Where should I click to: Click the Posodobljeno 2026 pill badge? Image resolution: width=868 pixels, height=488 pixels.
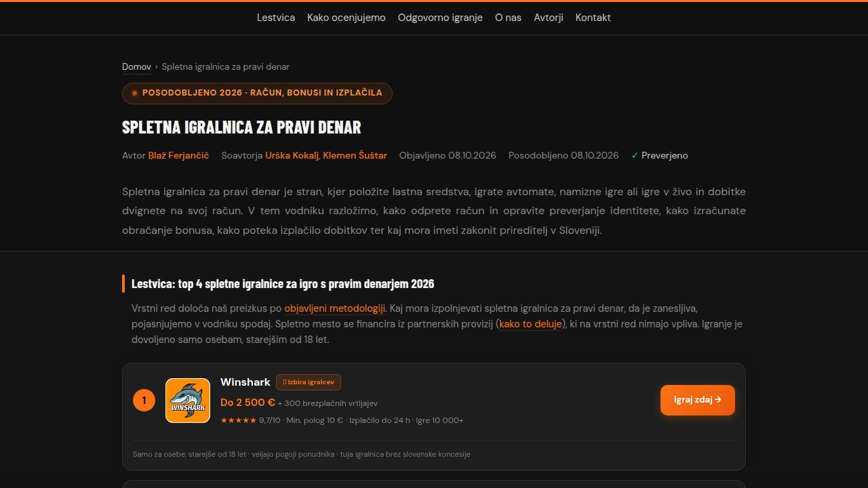pos(257,93)
